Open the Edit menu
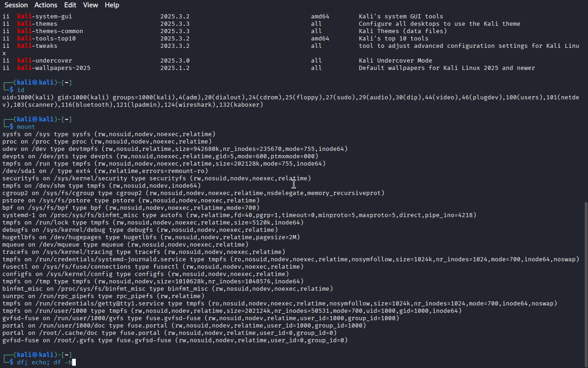This screenshot has width=588, height=368. 70,5
